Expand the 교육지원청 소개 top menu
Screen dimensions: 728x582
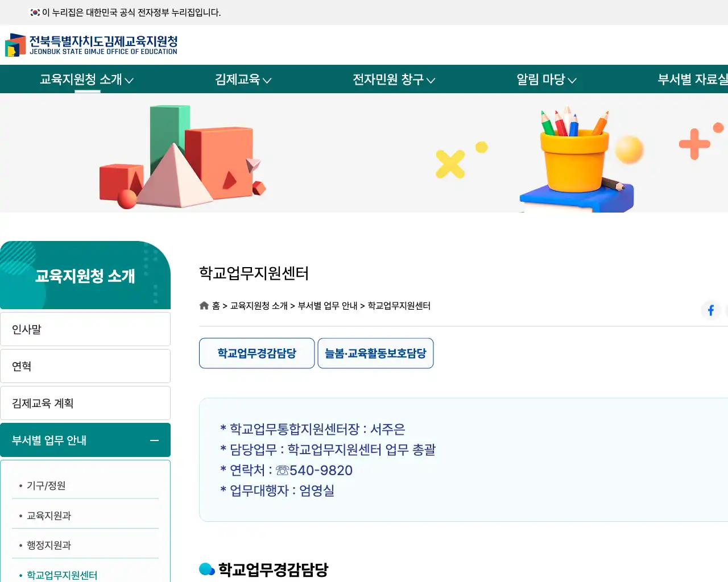[x=86, y=80]
